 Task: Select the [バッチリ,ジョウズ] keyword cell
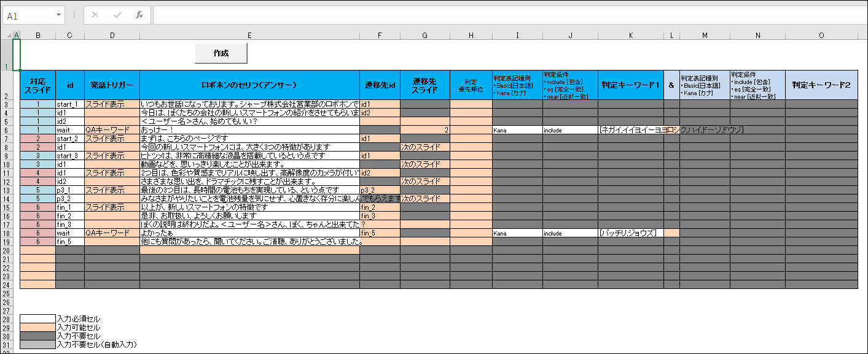631,233
